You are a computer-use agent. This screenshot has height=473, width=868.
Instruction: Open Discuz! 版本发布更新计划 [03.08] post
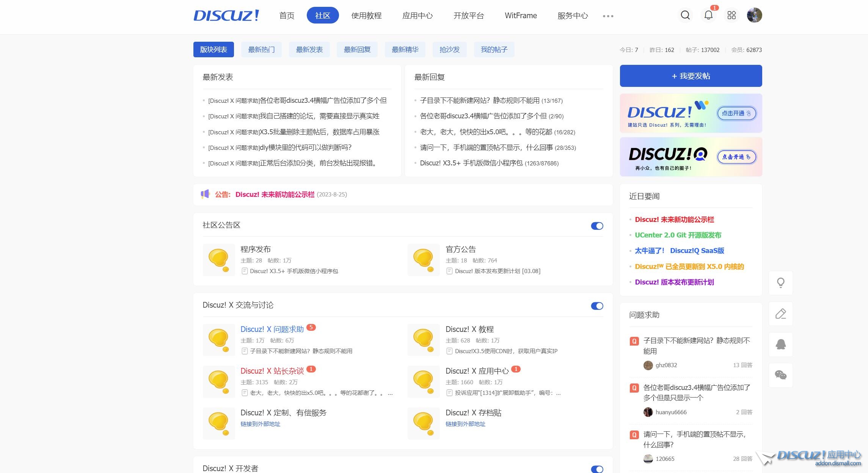pyautogui.click(x=498, y=271)
